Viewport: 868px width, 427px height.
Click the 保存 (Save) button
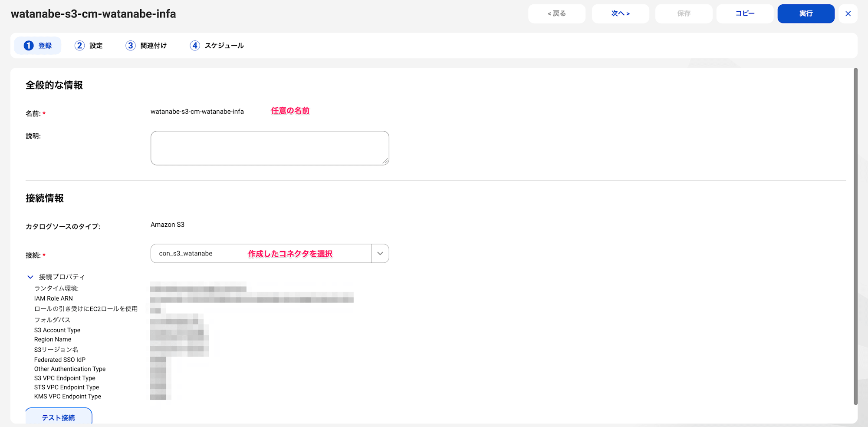pyautogui.click(x=684, y=13)
